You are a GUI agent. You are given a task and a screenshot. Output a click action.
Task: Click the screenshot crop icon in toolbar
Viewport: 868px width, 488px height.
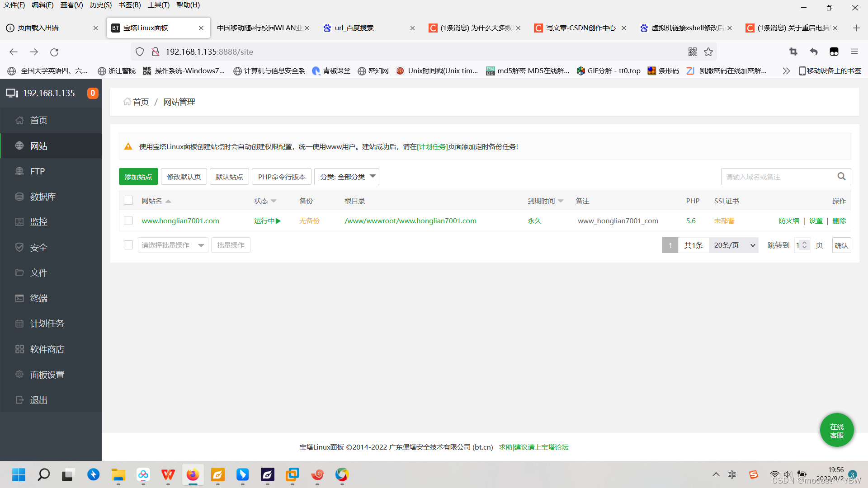pos(793,52)
